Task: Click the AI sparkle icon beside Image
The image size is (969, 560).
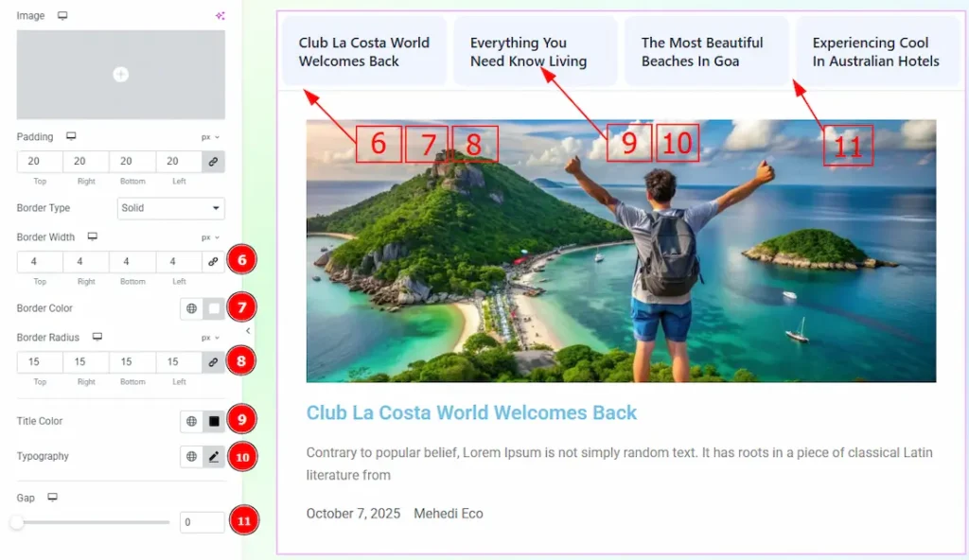Action: click(x=220, y=15)
